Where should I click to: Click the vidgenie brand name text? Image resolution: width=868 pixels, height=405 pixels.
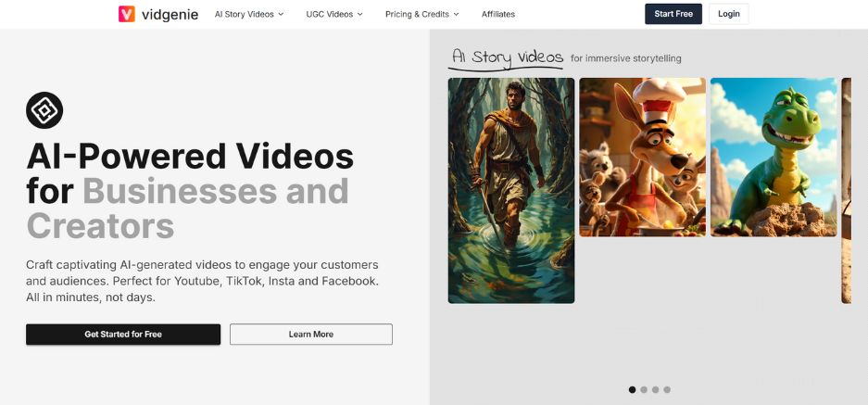point(170,15)
